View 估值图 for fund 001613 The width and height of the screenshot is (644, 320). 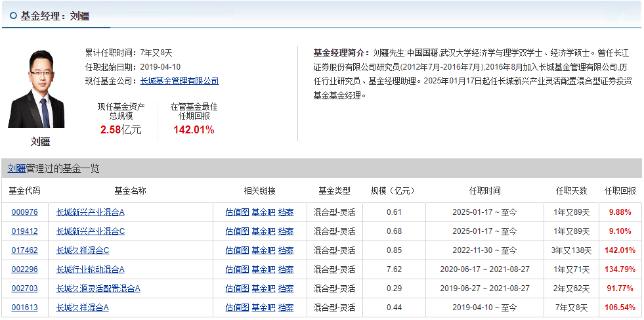[x=238, y=308]
